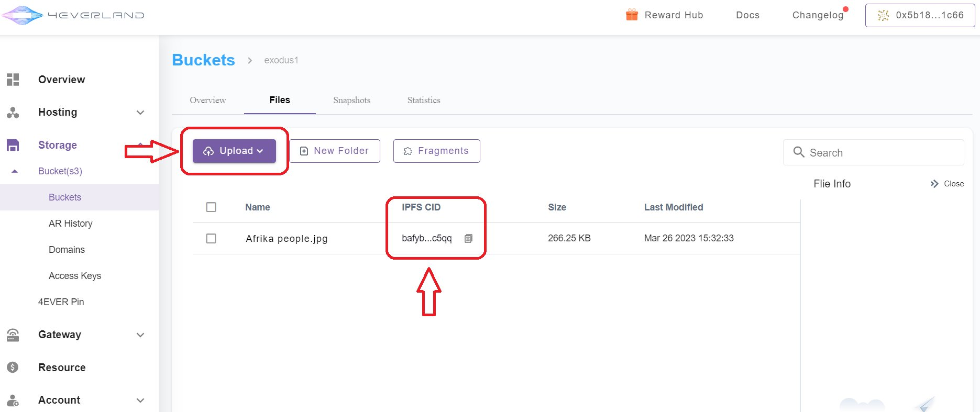This screenshot has height=412, width=980.
Task: Click the Hosting icon in sidebar
Action: point(13,113)
